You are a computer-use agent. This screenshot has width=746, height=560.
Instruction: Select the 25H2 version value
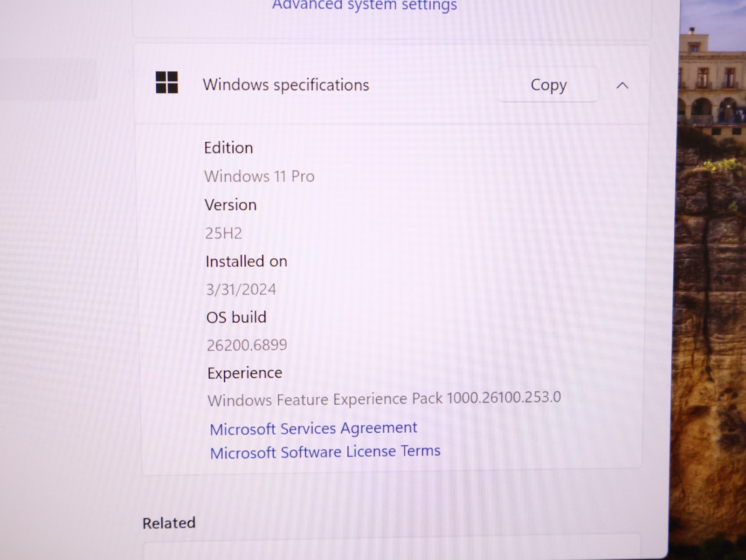tap(224, 233)
